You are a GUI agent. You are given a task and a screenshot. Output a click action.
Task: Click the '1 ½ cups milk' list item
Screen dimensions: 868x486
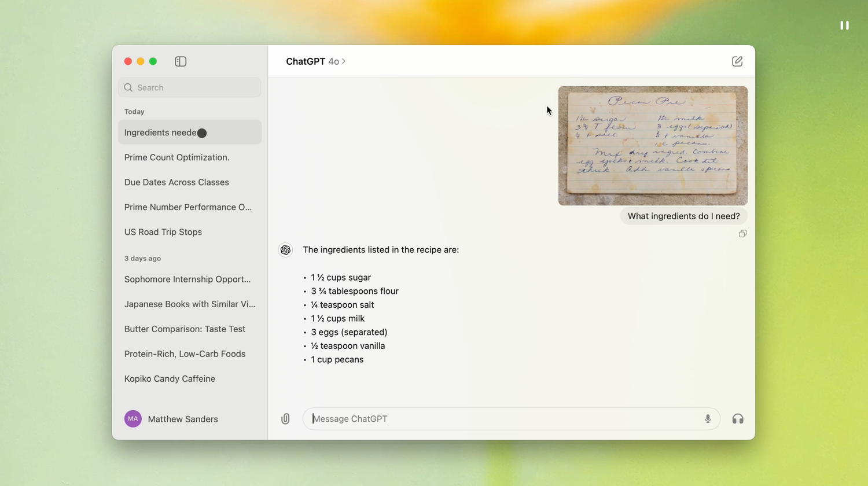(x=338, y=319)
